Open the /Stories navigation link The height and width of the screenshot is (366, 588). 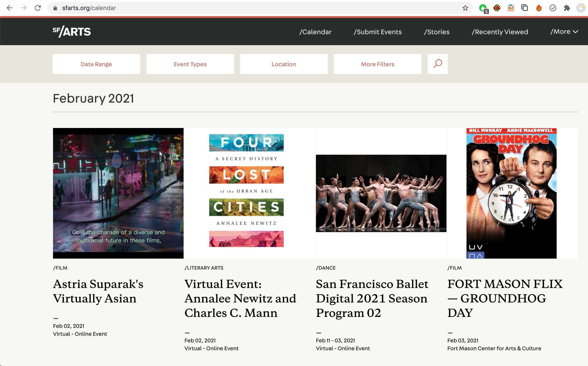pos(437,32)
